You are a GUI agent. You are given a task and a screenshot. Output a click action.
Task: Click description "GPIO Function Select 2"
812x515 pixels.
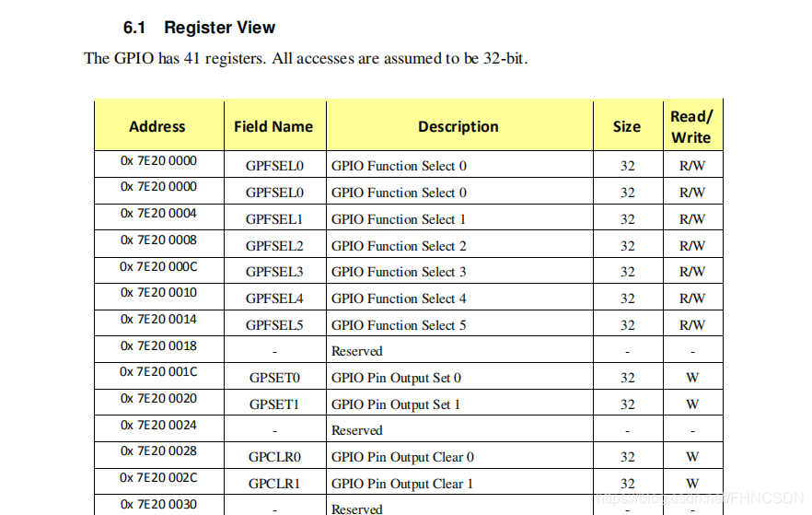(399, 246)
